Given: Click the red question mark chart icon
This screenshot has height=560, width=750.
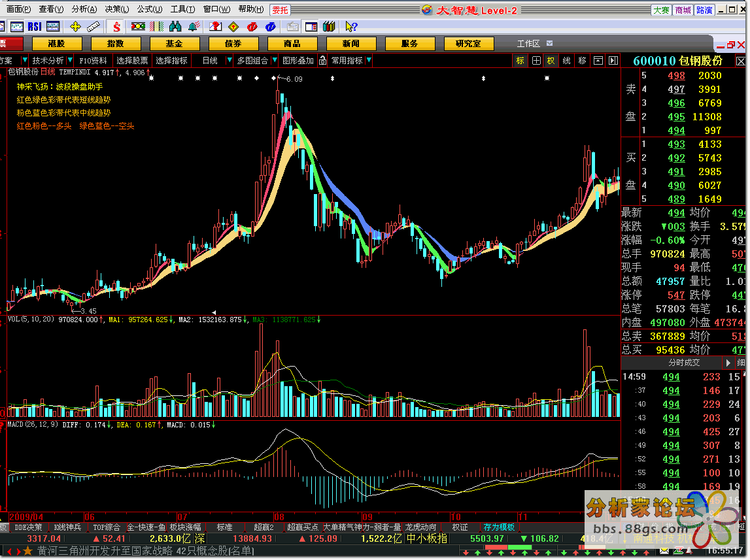Looking at the screenshot, I should tap(216, 27).
